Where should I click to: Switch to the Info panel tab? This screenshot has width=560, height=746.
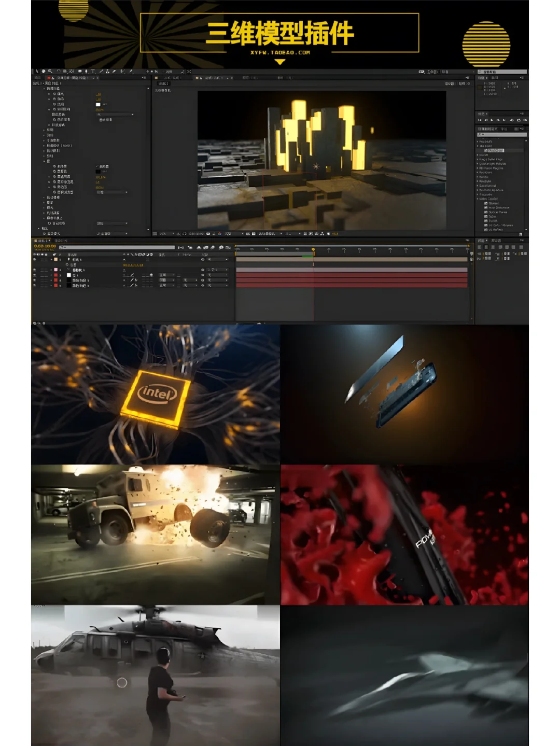tap(482, 78)
